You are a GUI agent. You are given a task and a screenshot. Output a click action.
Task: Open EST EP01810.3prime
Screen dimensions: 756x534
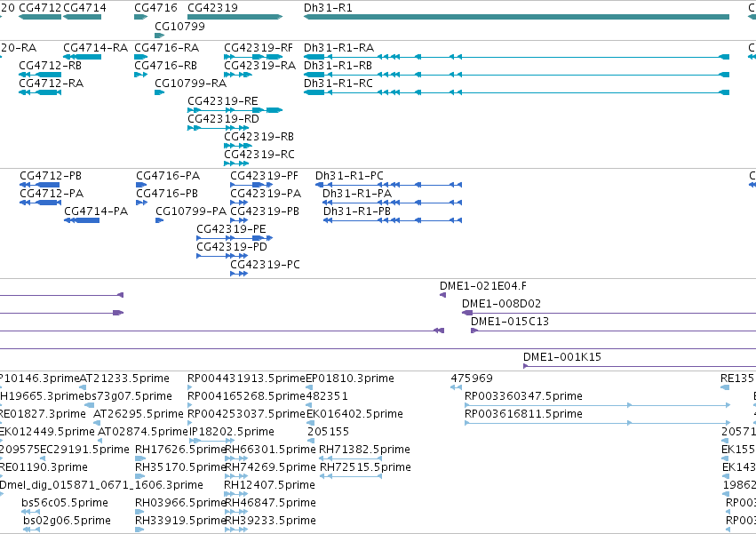point(350,379)
